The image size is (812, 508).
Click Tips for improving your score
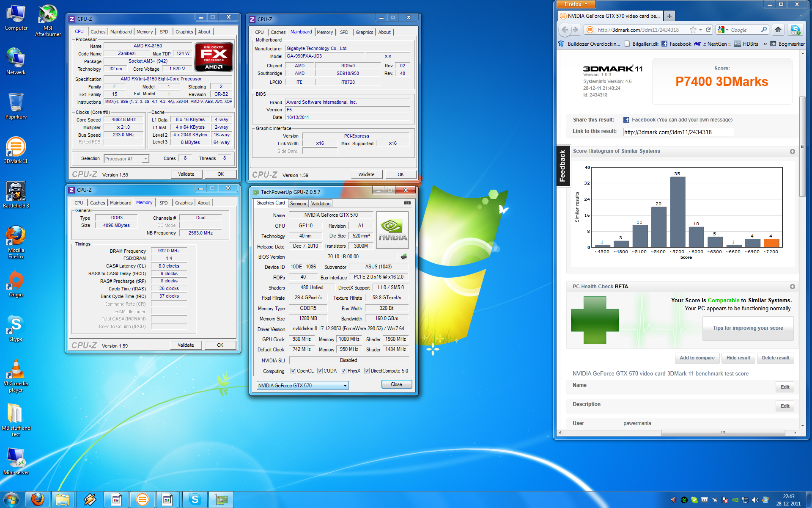click(748, 328)
